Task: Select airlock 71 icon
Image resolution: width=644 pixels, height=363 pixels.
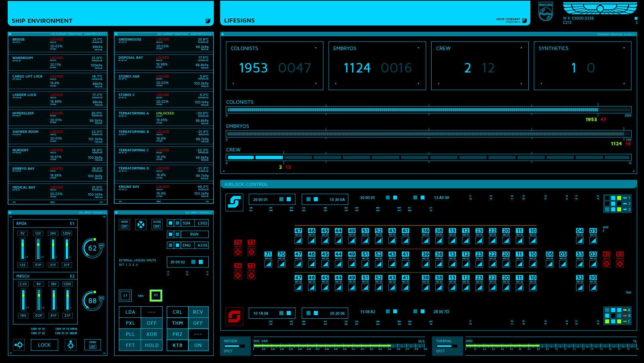Action: tap(268, 264)
